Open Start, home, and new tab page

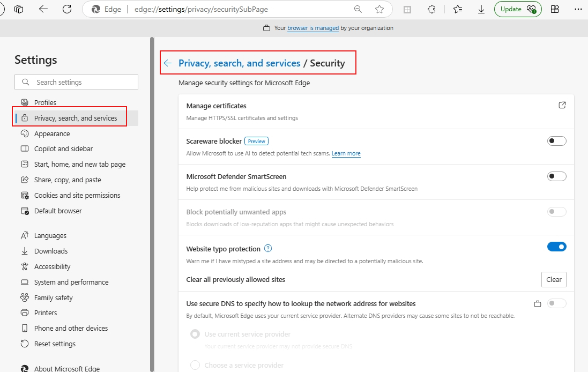coord(77,164)
